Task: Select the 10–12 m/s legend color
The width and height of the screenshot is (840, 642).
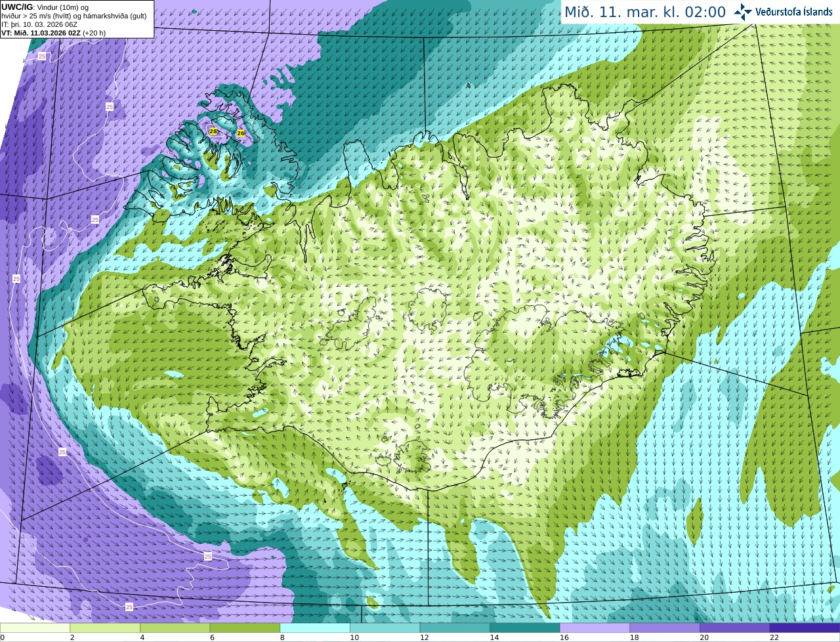Action: (x=385, y=628)
